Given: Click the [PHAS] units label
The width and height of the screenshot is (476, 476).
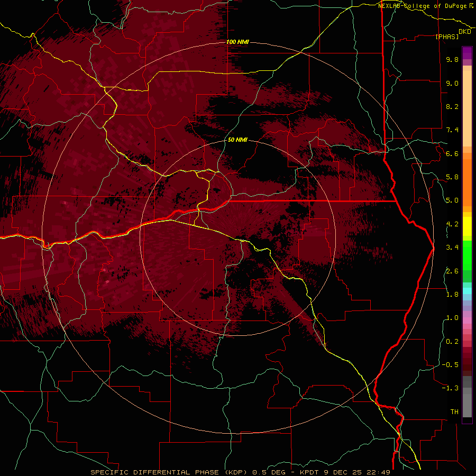Looking at the screenshot, I should click(x=447, y=37).
